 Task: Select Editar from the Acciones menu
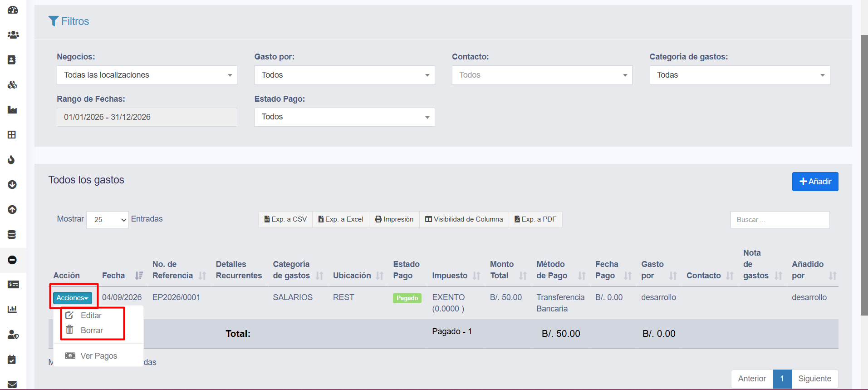91,315
